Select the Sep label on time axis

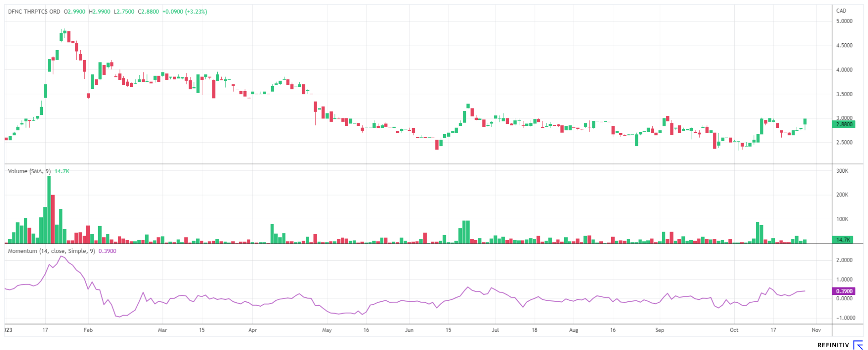click(659, 330)
